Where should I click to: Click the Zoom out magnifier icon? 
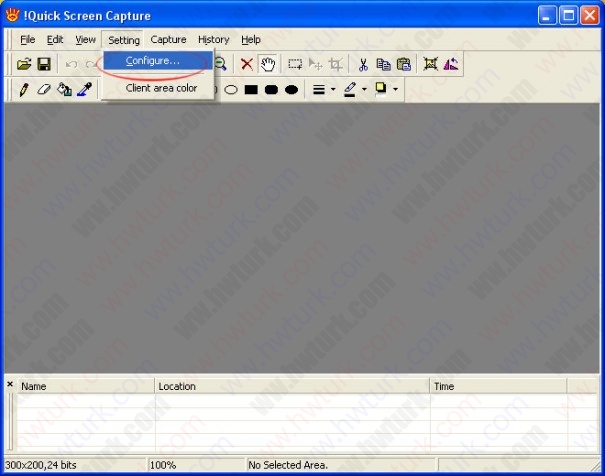220,64
